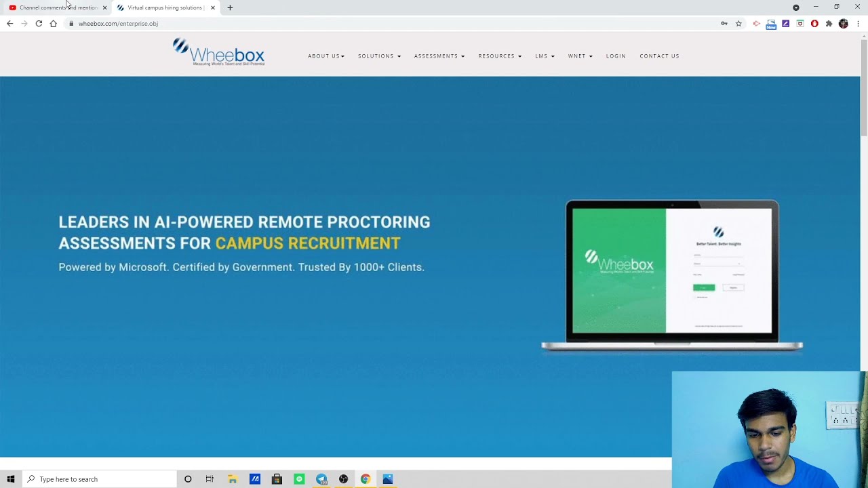
Task: Go to the Login page
Action: [616, 56]
